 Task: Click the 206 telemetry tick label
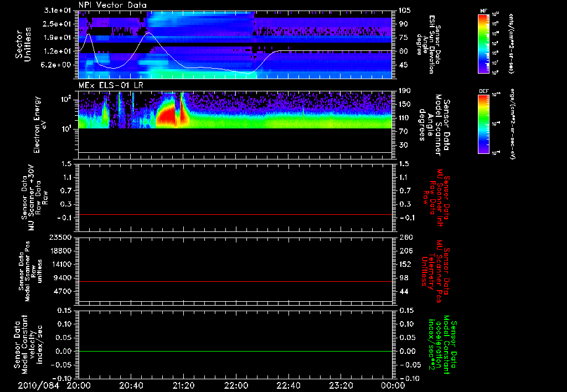[405, 251]
